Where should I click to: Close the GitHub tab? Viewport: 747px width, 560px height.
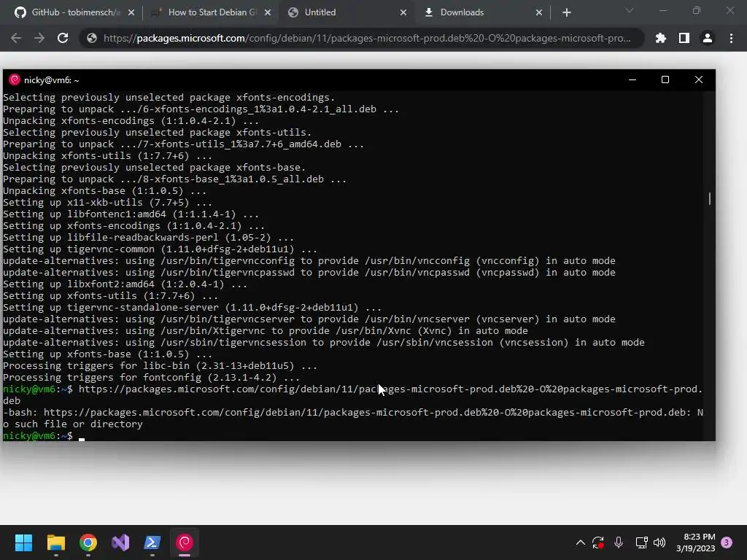131,12
